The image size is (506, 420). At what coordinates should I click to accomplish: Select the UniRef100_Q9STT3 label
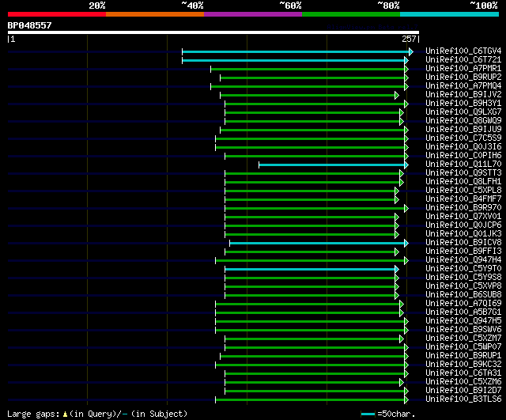point(463,173)
